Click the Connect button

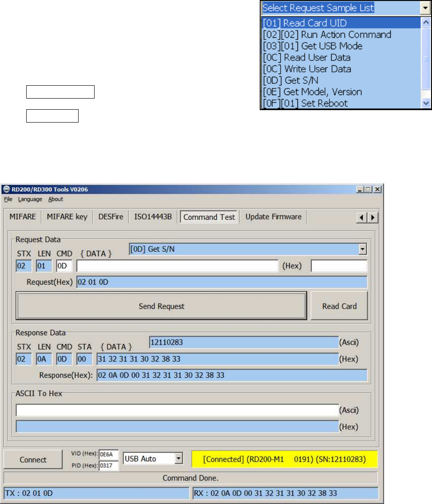pos(33,460)
